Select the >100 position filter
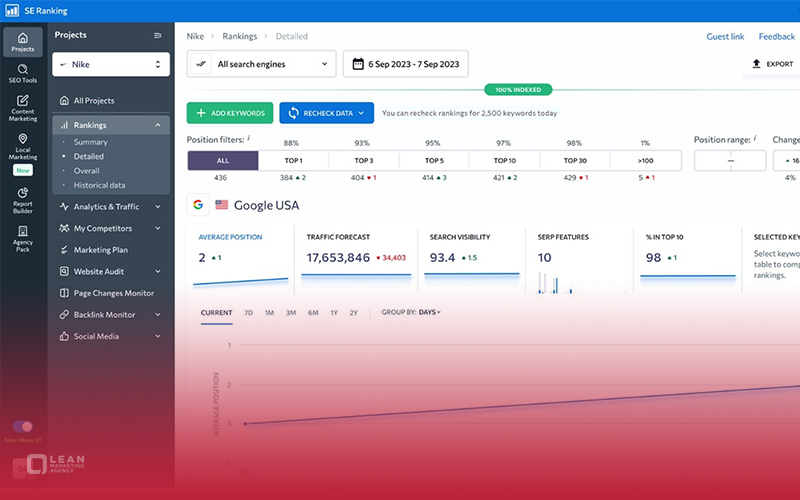Screen dimensions: 800x500 645,161
